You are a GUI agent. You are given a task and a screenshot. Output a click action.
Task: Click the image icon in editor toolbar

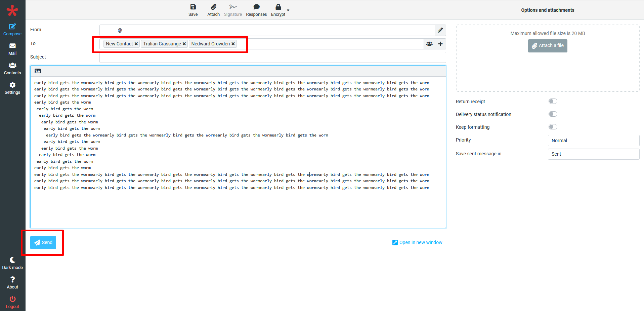(38, 71)
